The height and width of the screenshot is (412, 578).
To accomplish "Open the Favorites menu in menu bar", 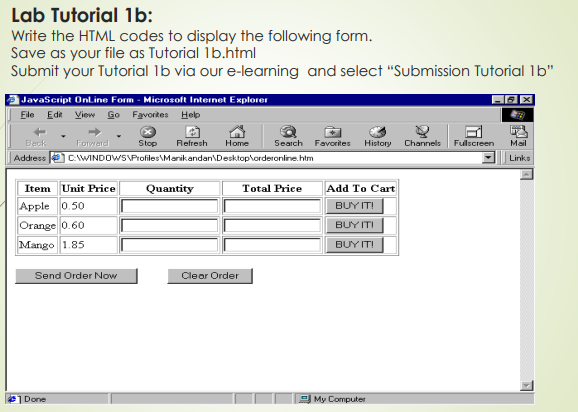I will (150, 115).
